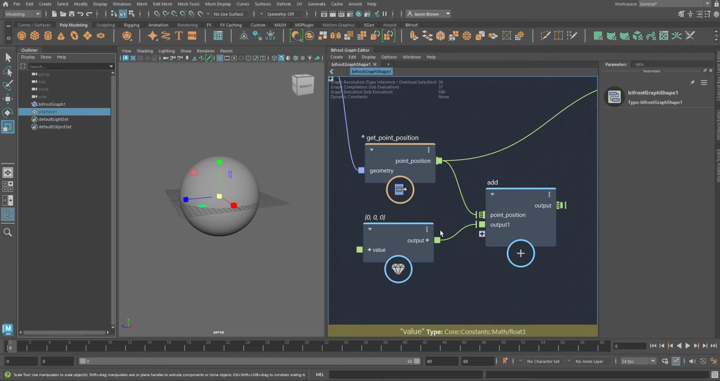Click the Maya home icon
720x381 pixels.
click(x=6, y=4)
